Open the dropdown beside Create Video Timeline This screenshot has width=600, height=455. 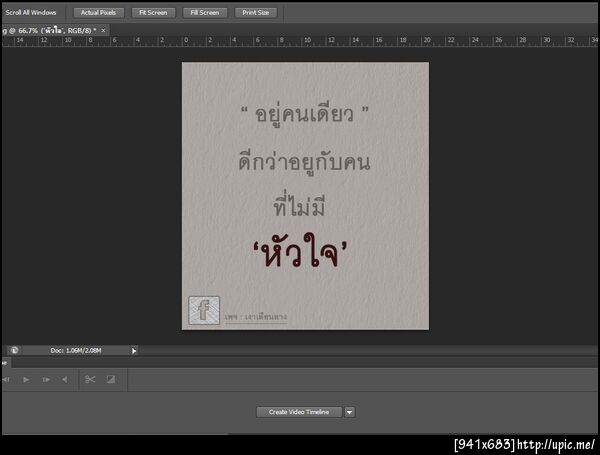pyautogui.click(x=349, y=412)
